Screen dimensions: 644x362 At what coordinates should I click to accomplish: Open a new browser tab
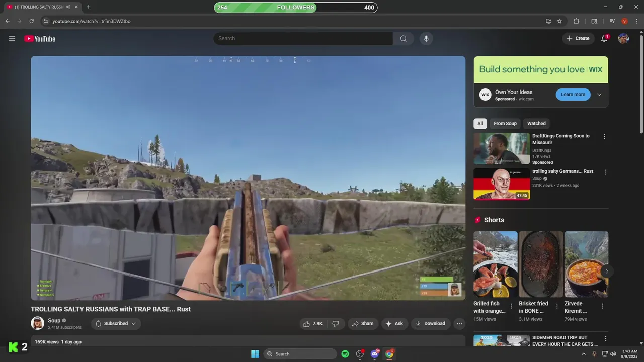[89, 7]
